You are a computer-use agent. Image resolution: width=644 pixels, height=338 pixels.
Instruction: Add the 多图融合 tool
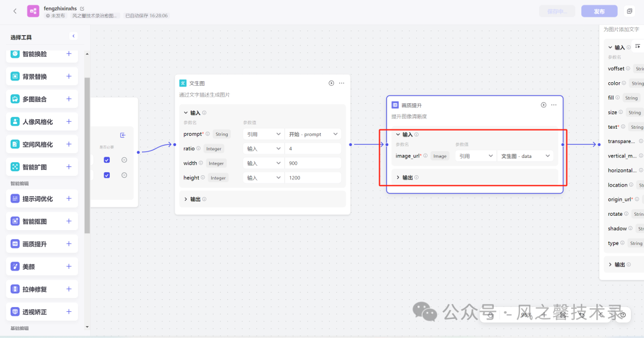coord(69,99)
